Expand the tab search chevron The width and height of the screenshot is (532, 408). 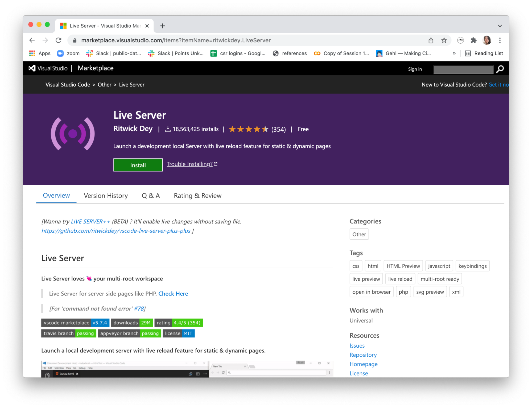coord(500,26)
